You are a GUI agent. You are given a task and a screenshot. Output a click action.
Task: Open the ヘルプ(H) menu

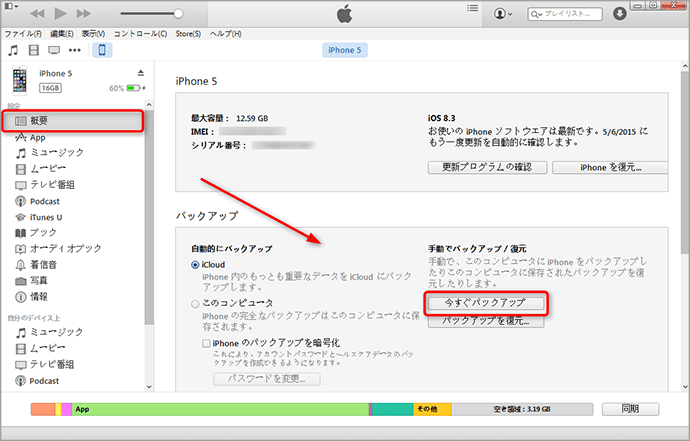click(x=225, y=34)
